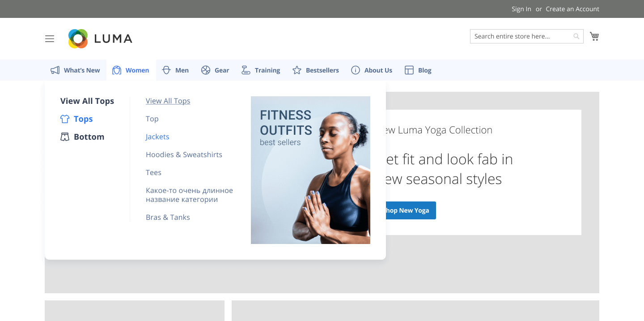Screen dimensions: 644x321
Task: Click the shorts icon beside Bottom
Action: pos(65,137)
